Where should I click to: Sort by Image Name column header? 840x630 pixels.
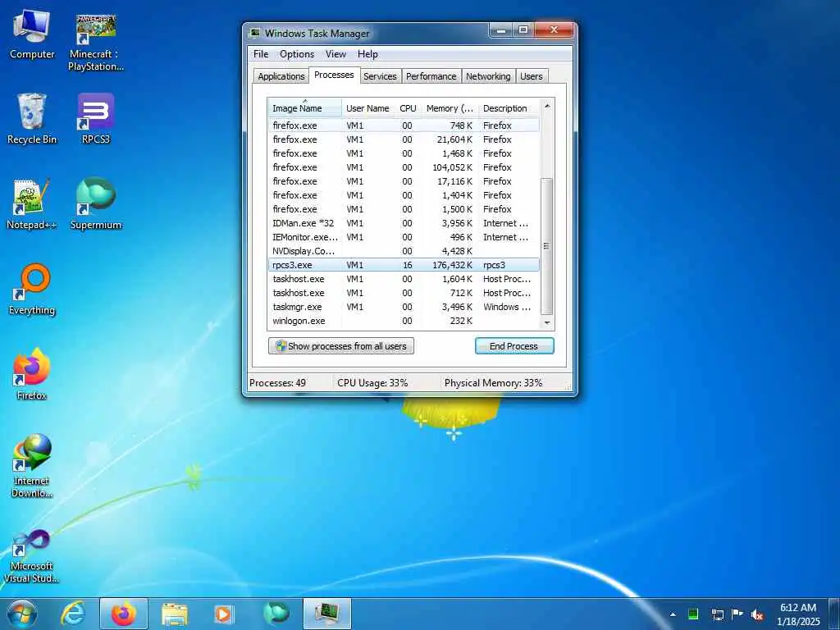click(305, 107)
